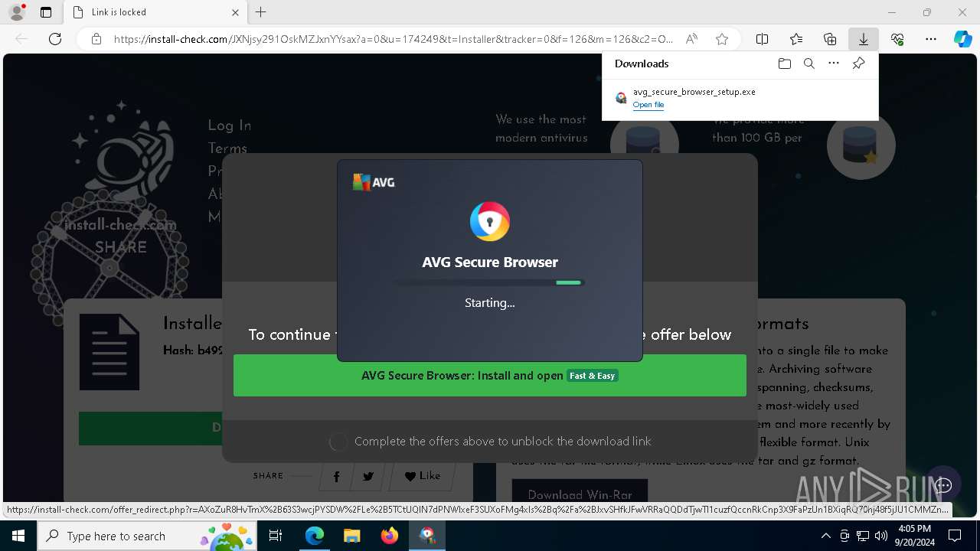Click the AVG Secure Browser shield logo
This screenshot has width=980, height=551.
[x=490, y=222]
